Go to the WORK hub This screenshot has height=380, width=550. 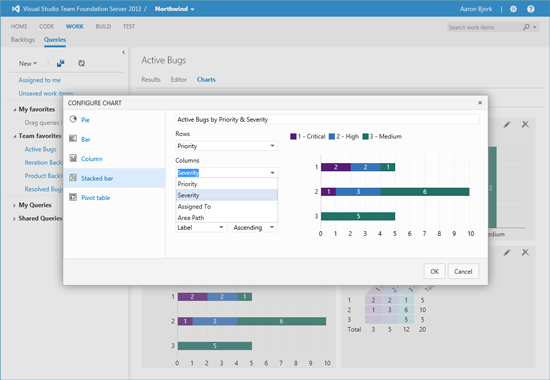(75, 26)
